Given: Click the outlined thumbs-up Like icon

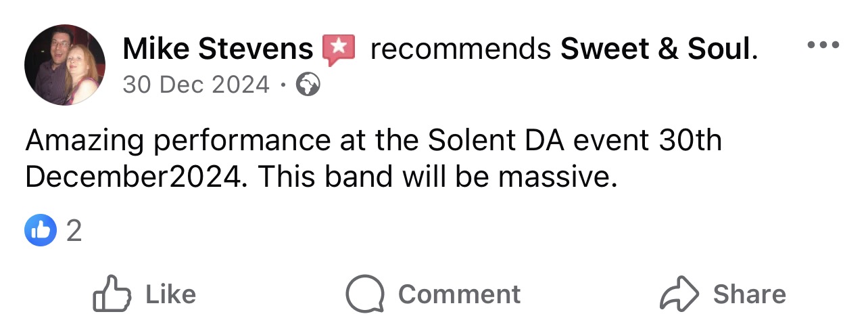Looking at the screenshot, I should coord(111,294).
